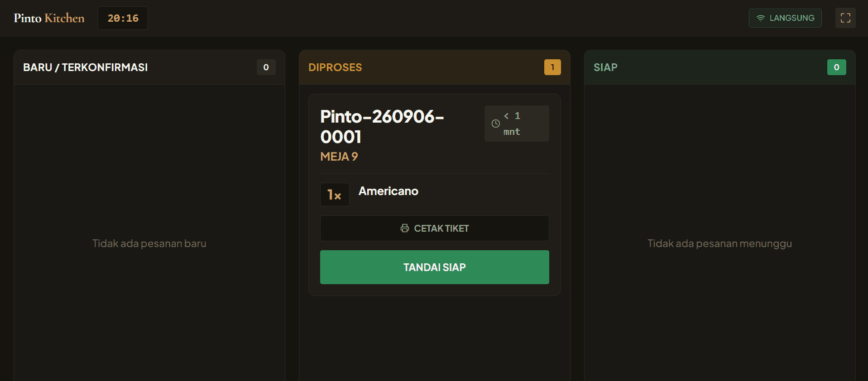
Task: Click the wifi icon in LANGSUNG badge
Action: click(761, 18)
